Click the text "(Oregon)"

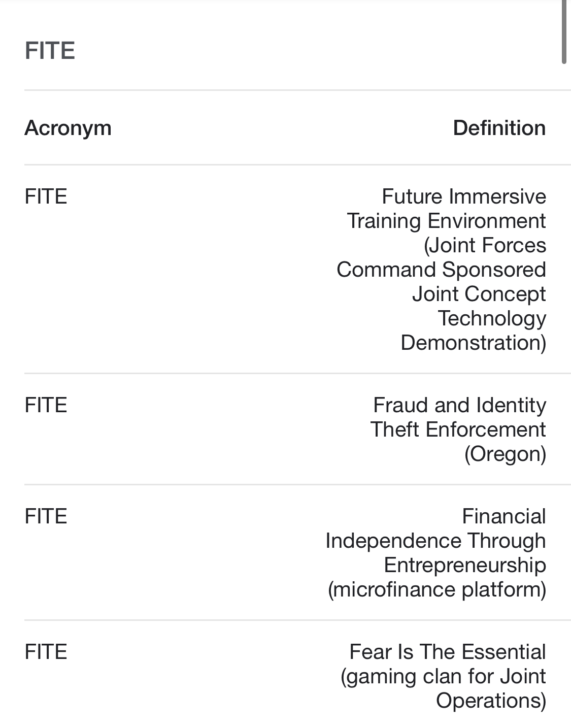click(x=505, y=454)
